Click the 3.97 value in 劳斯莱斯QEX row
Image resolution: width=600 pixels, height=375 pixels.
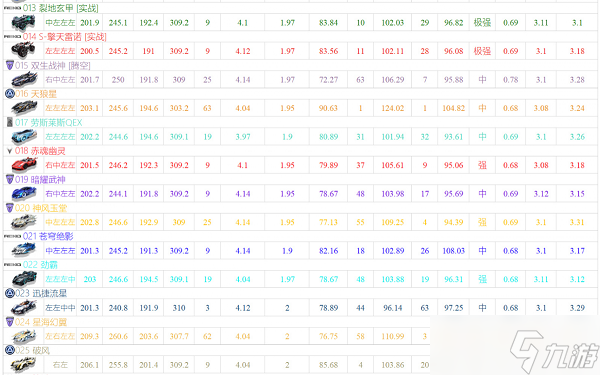coord(243,137)
